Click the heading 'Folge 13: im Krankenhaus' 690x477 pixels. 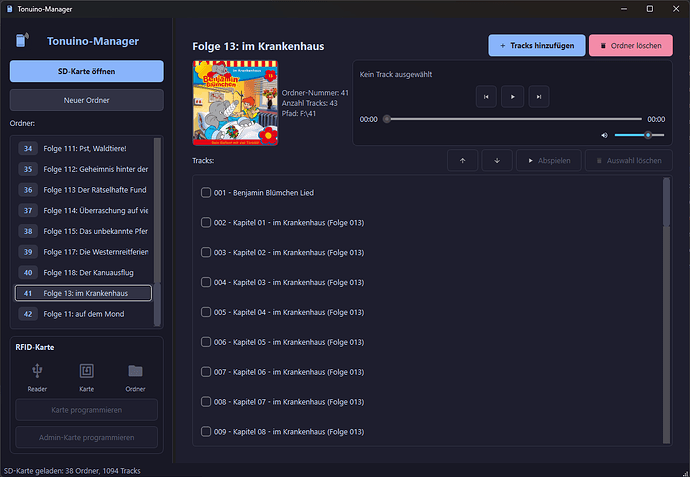(x=258, y=46)
